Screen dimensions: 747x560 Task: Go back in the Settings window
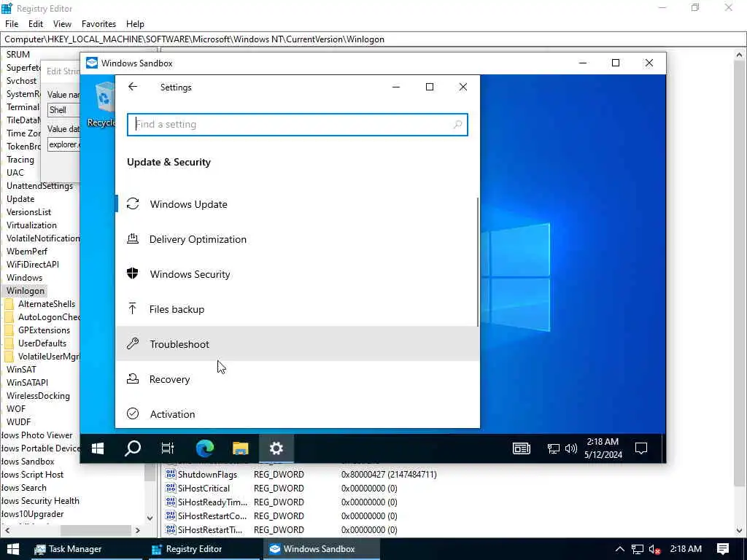133,87
